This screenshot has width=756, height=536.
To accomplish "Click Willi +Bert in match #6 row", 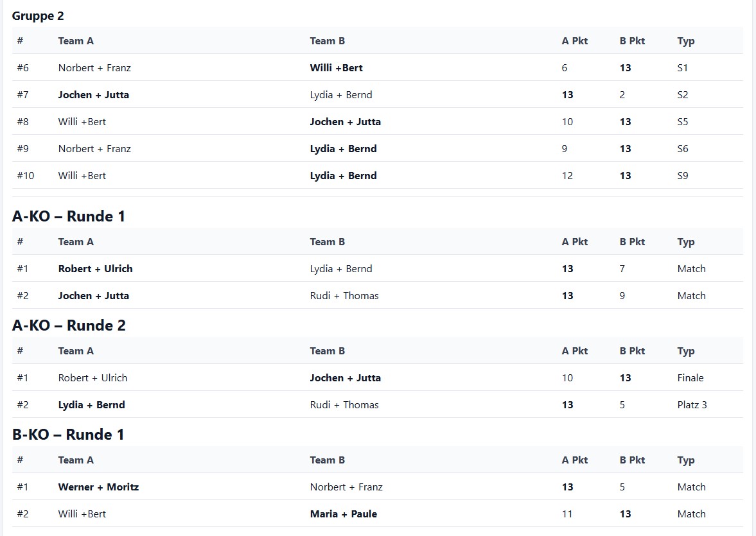I will click(336, 68).
